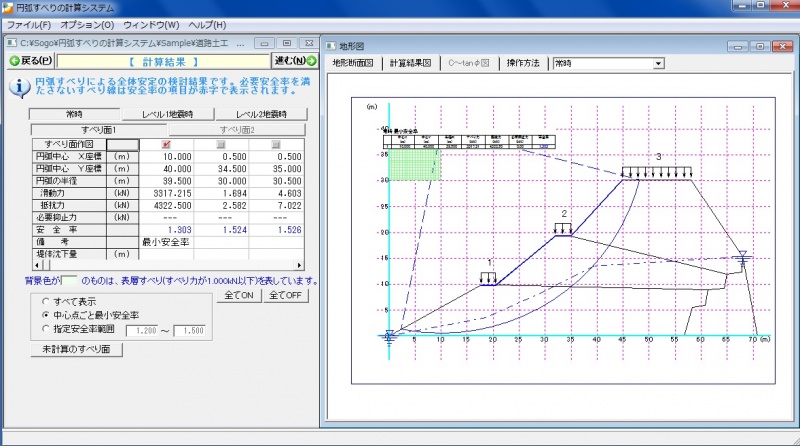
Task: Uncheck the red-checked slip surface checkbox
Action: click(x=166, y=144)
